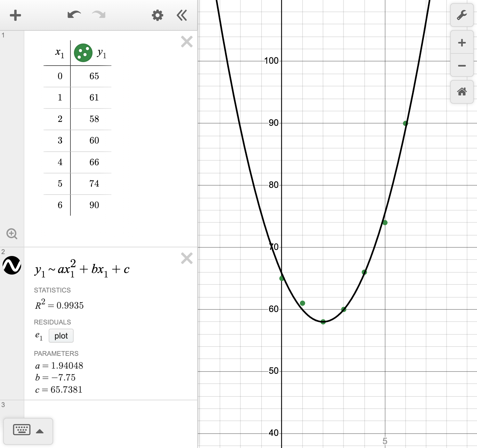The height and width of the screenshot is (448, 477).
Task: Click the redo arrow icon
Action: [x=98, y=15]
